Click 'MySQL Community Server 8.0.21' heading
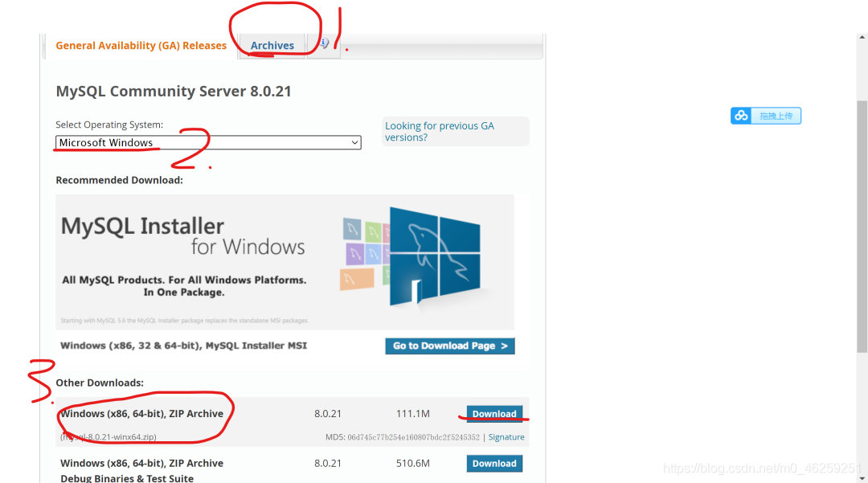The image size is (868, 483). [x=174, y=92]
